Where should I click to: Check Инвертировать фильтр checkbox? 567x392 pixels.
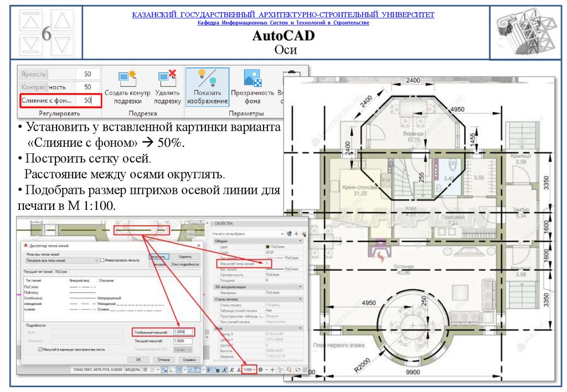(x=102, y=260)
